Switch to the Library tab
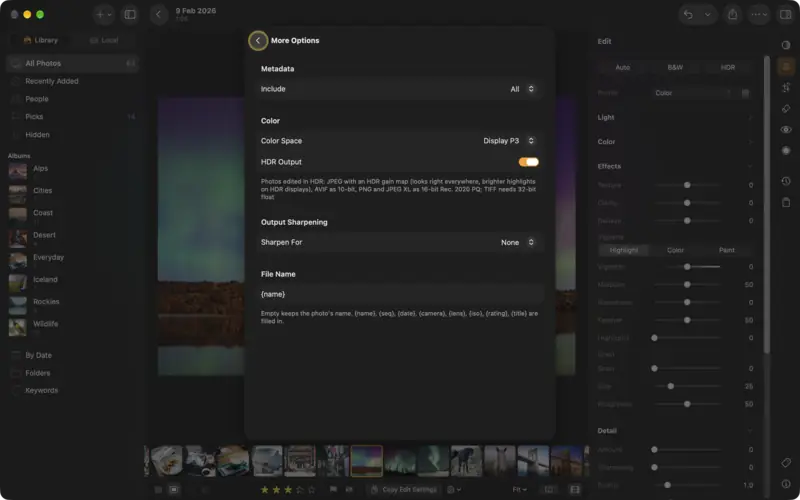 tap(41, 40)
